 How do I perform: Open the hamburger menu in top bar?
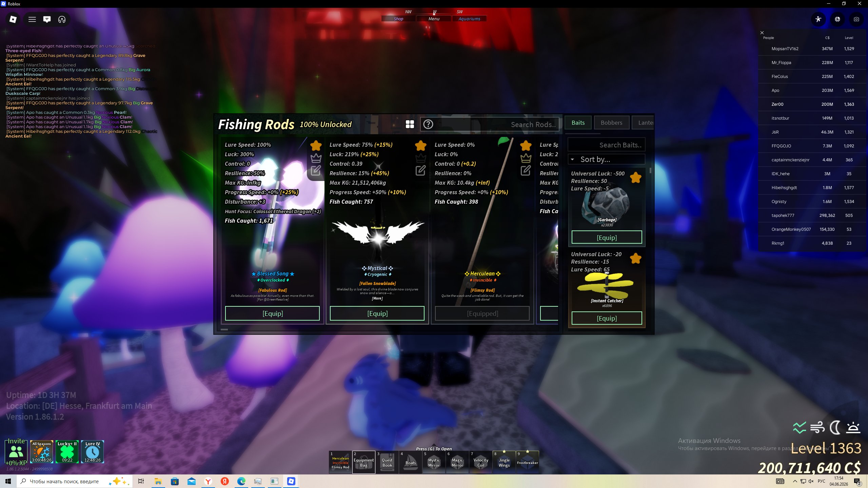(x=32, y=19)
